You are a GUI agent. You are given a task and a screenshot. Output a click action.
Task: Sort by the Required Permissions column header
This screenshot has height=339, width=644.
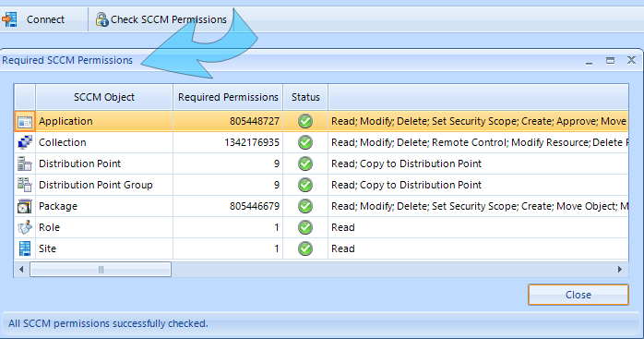228,97
